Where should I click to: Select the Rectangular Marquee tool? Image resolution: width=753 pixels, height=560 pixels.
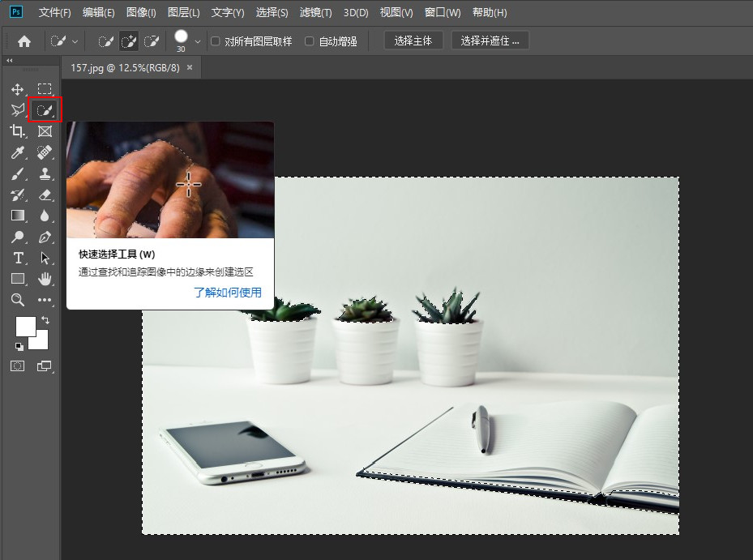[45, 89]
